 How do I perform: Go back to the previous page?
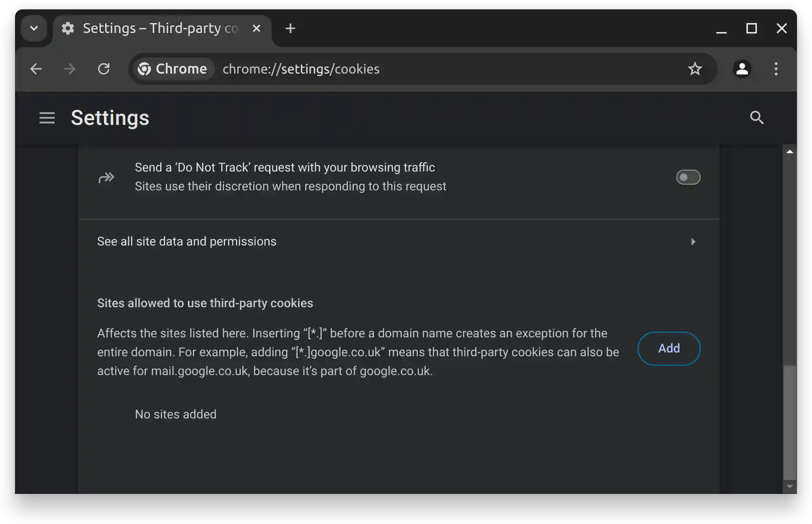tap(36, 69)
